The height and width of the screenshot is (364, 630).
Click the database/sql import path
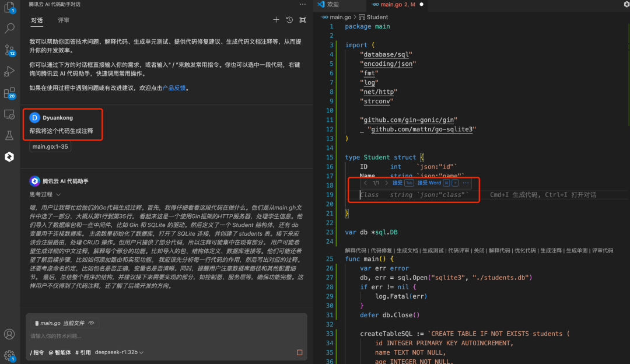[x=386, y=54]
